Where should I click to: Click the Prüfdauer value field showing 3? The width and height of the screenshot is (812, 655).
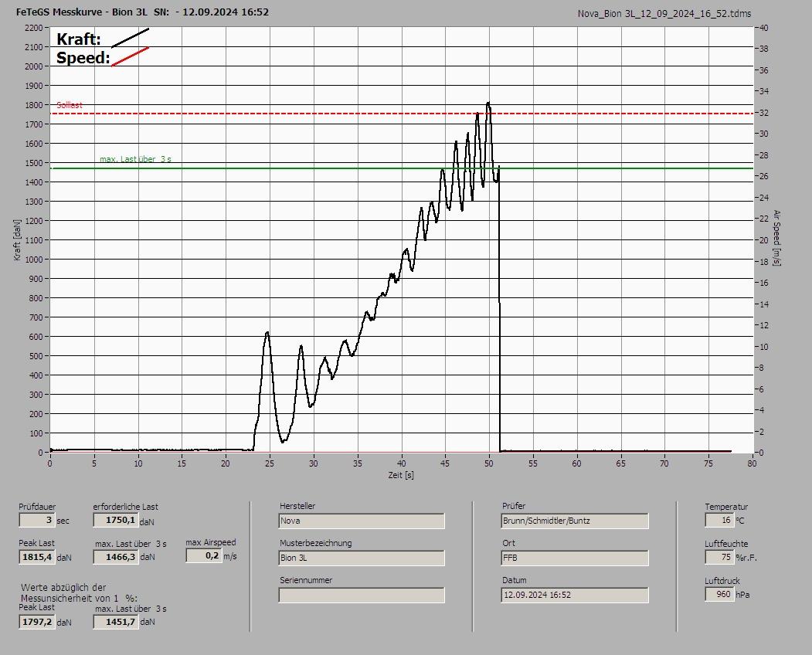point(37,520)
